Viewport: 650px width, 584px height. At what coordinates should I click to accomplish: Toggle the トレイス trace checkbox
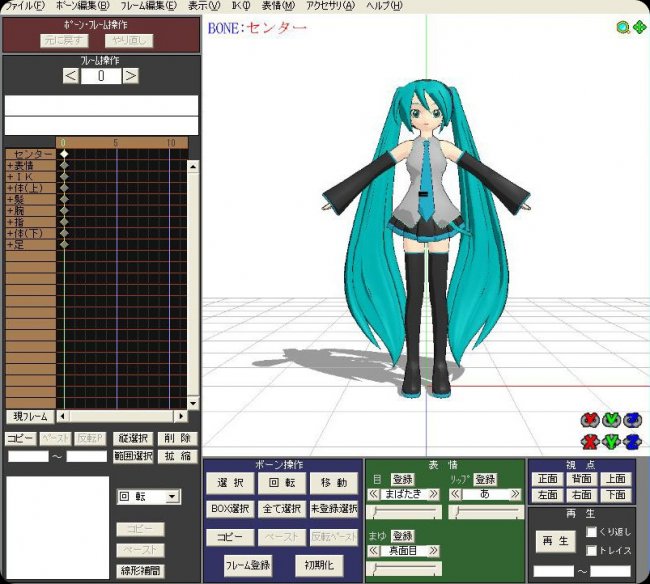click(x=591, y=549)
